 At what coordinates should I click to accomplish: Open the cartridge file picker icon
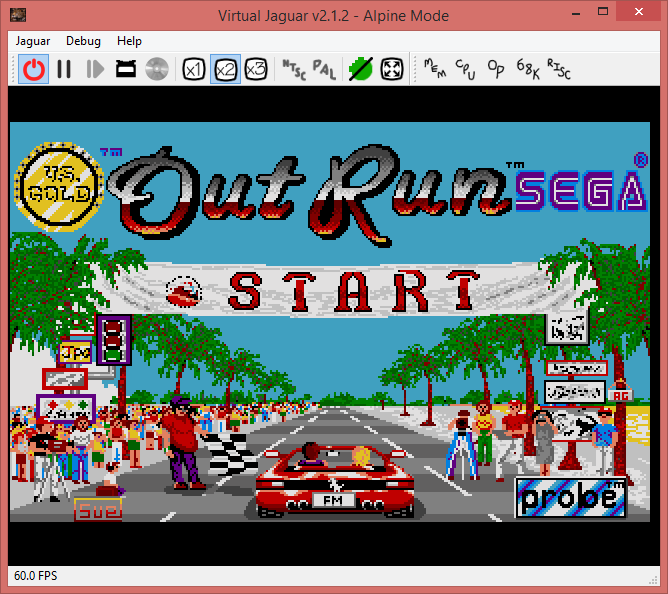pos(126,69)
